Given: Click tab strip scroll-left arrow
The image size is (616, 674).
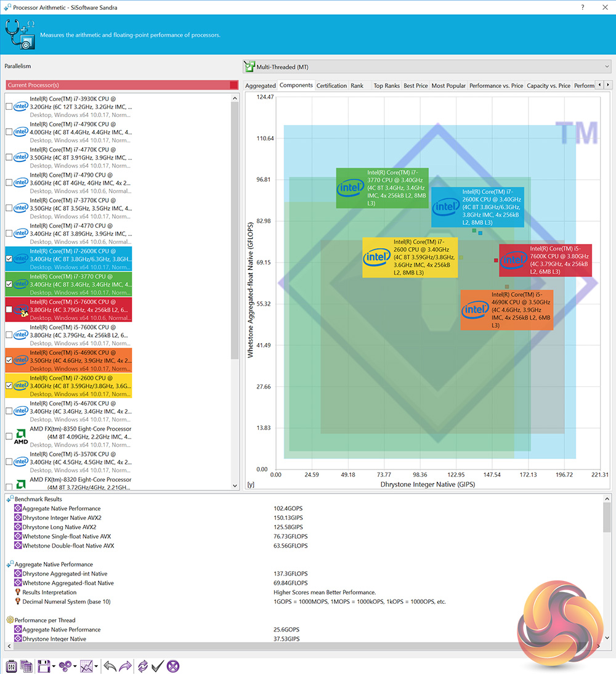Looking at the screenshot, I should [x=599, y=84].
